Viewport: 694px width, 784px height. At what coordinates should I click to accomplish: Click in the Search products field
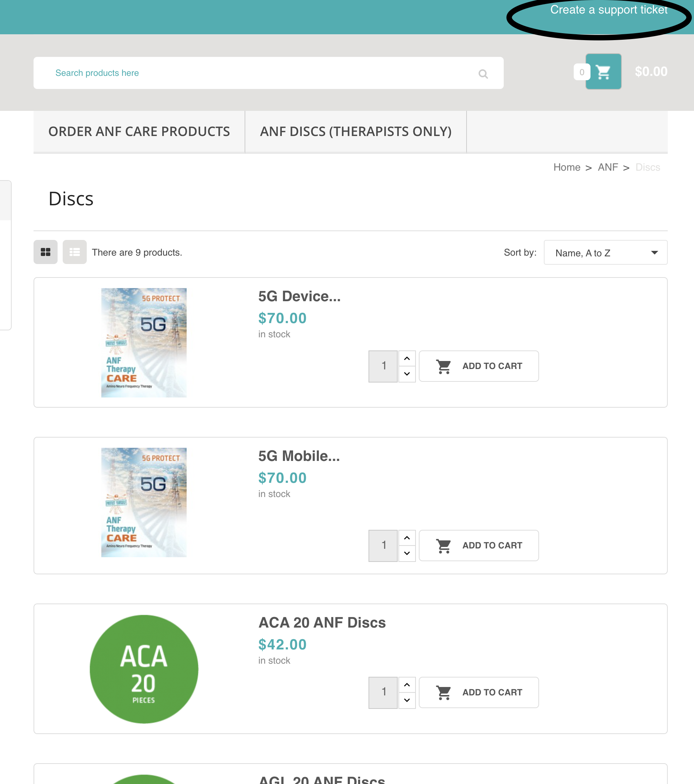click(x=268, y=73)
